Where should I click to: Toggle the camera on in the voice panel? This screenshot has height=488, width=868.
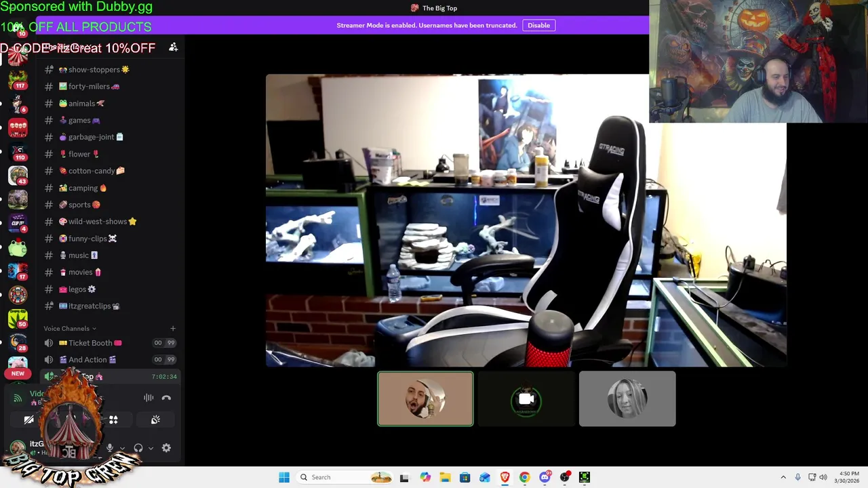pyautogui.click(x=28, y=420)
